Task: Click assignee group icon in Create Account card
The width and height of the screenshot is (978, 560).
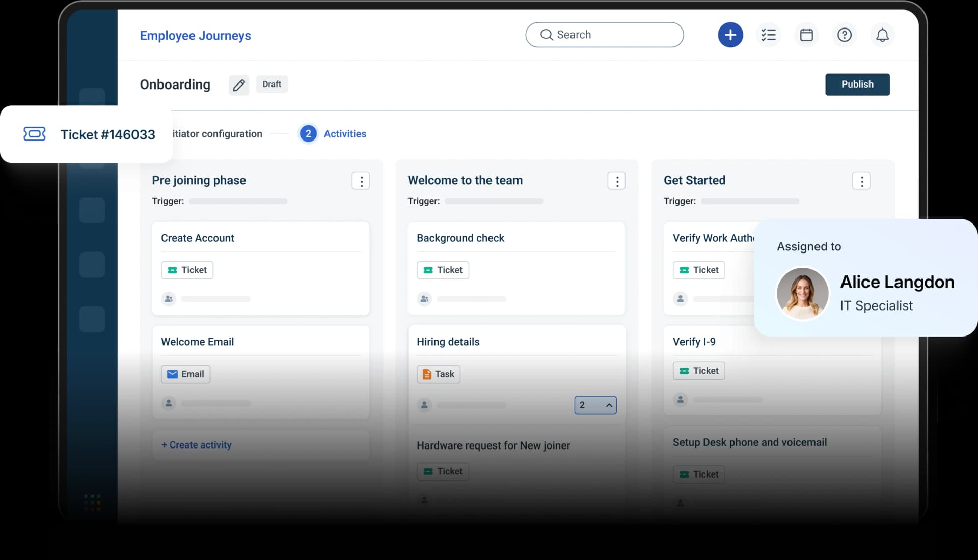Action: [x=169, y=299]
